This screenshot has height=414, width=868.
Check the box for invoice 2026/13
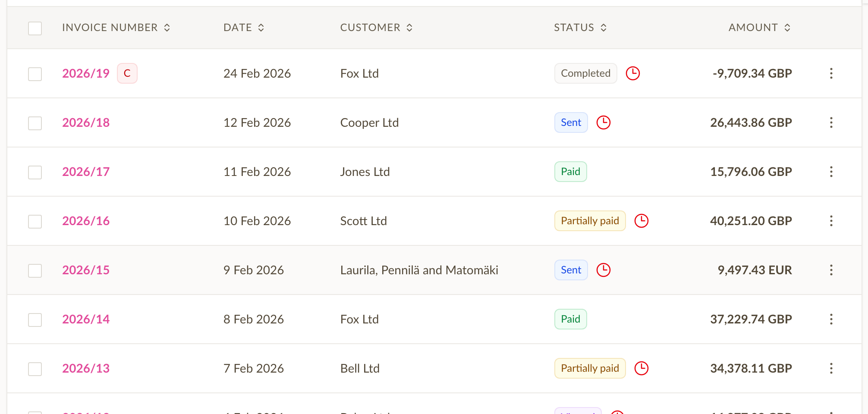coord(35,369)
